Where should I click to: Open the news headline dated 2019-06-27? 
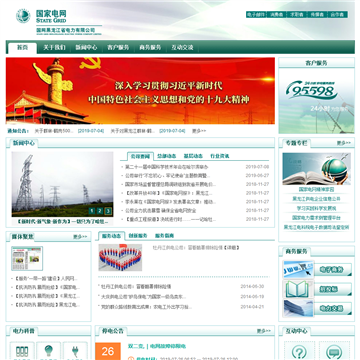point(168,175)
